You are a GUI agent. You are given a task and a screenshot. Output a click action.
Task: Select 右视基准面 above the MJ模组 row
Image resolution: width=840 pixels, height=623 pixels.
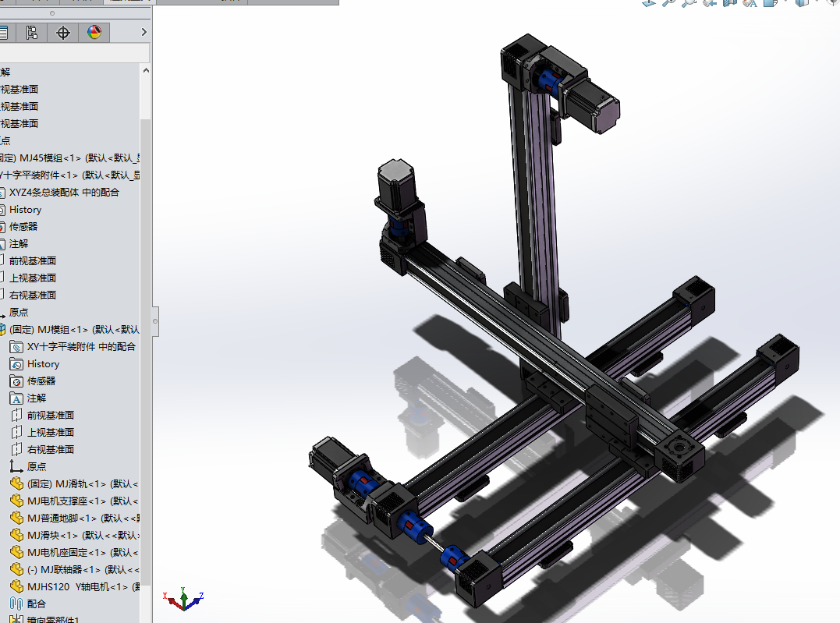(x=32, y=296)
